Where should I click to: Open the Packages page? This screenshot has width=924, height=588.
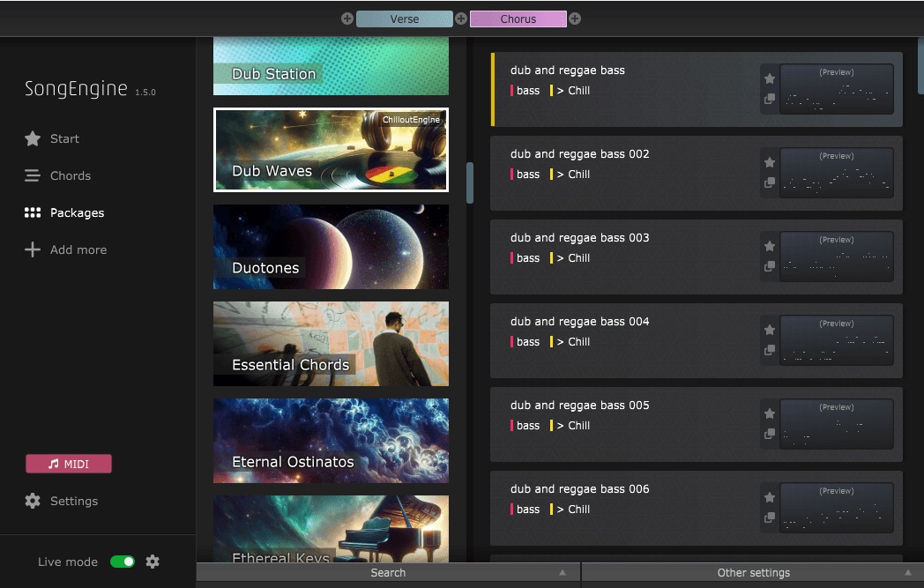[64, 212]
